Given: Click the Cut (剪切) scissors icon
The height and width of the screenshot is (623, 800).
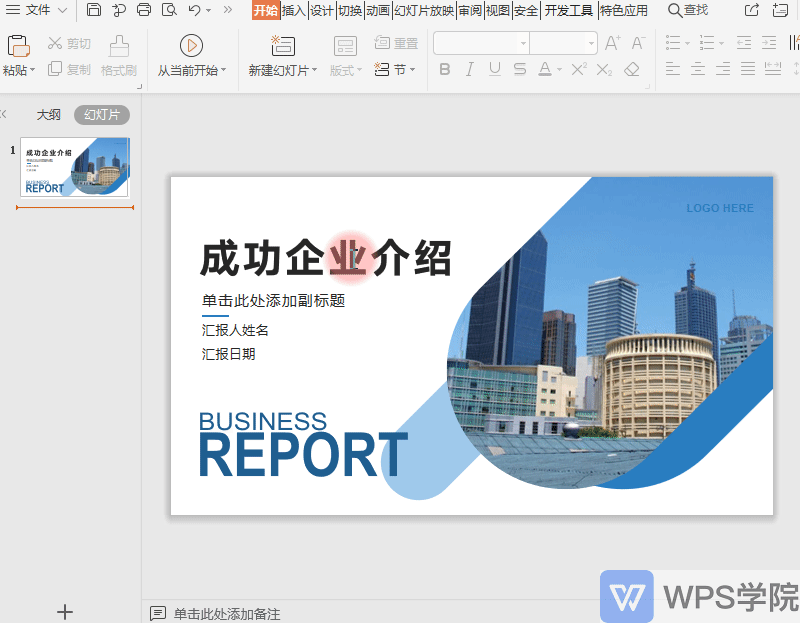Looking at the screenshot, I should [55, 43].
